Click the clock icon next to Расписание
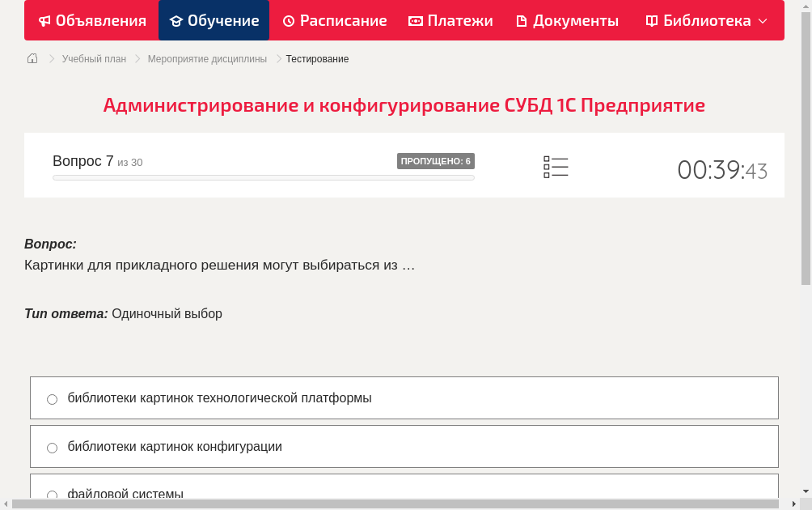 click(x=289, y=20)
